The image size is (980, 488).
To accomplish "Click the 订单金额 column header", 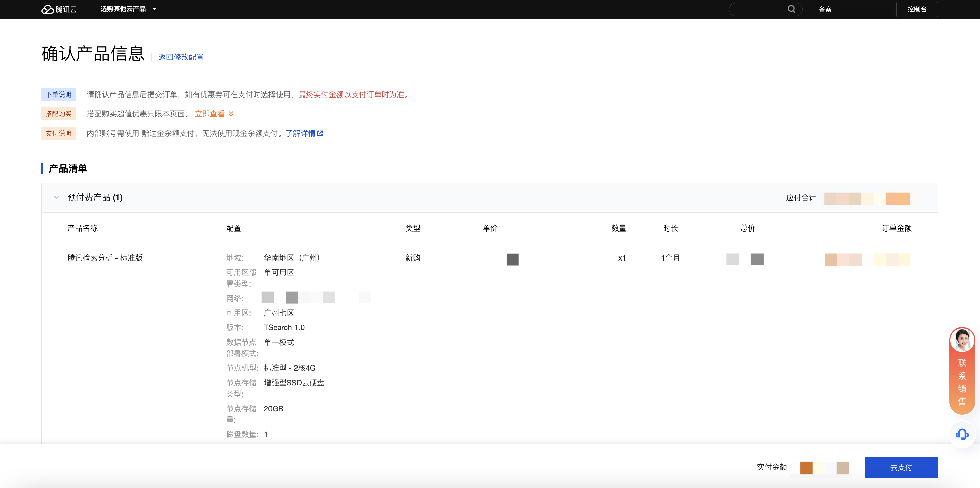I will point(897,228).
